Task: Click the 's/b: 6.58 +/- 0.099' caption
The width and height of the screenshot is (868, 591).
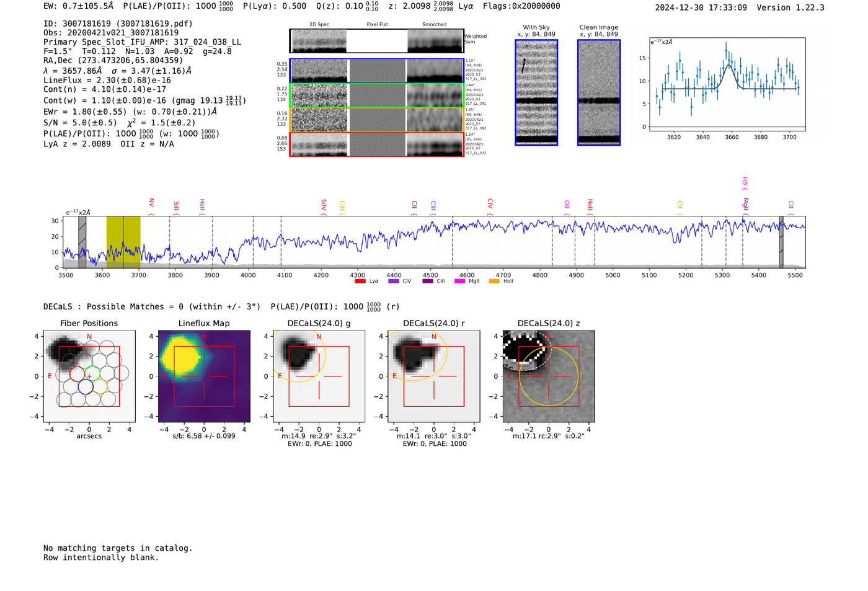Action: click(204, 436)
